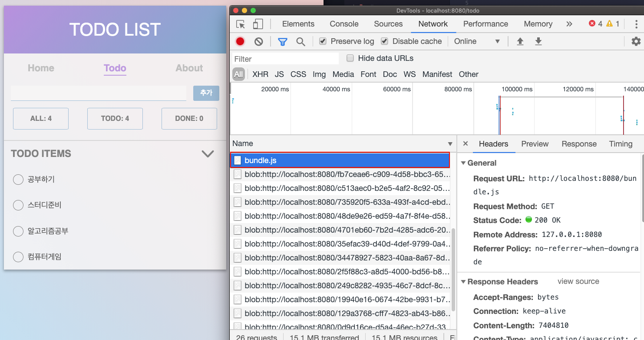Switch to the Console tab
The image size is (644, 340).
[x=344, y=24]
